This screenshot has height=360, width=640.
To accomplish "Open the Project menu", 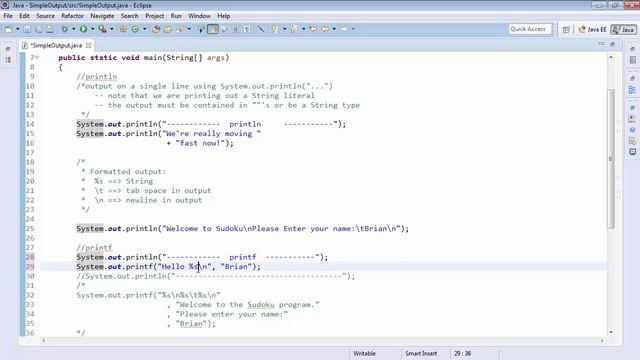I will click(155, 16).
